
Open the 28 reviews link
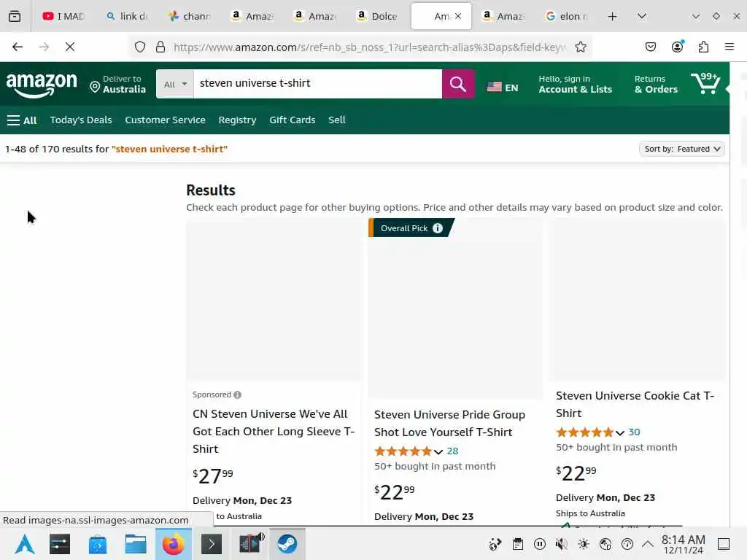pos(452,451)
